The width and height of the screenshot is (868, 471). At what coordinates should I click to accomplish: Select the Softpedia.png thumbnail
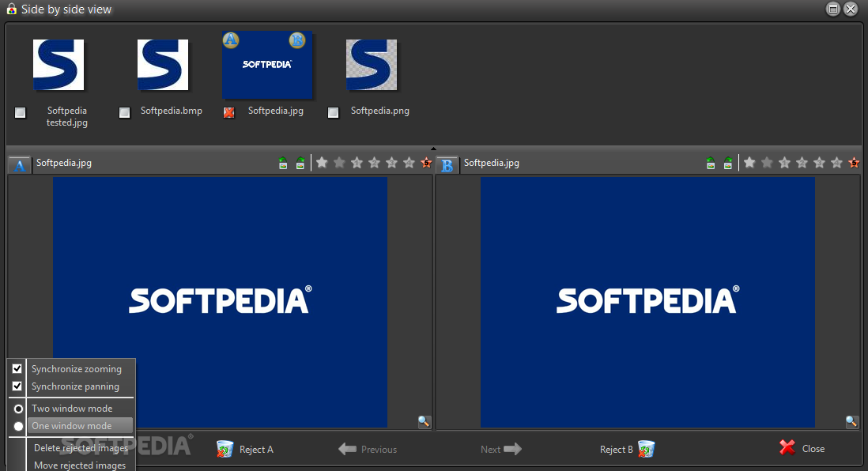coord(372,65)
